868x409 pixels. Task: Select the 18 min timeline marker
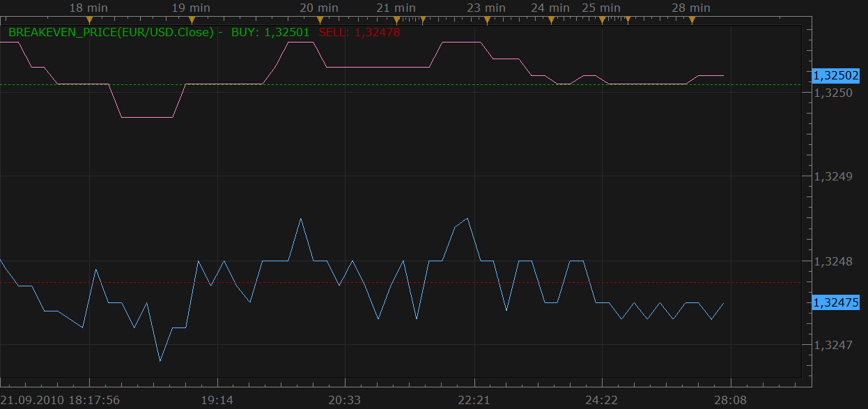(x=89, y=20)
